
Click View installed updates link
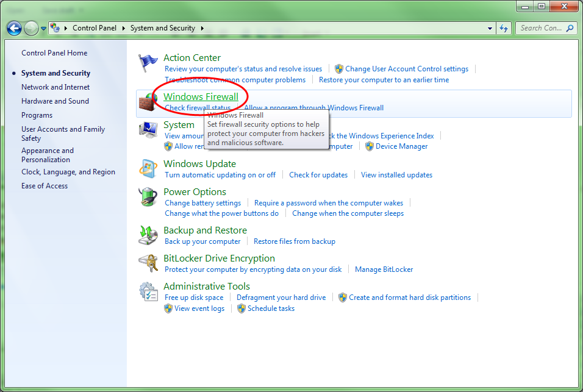397,175
